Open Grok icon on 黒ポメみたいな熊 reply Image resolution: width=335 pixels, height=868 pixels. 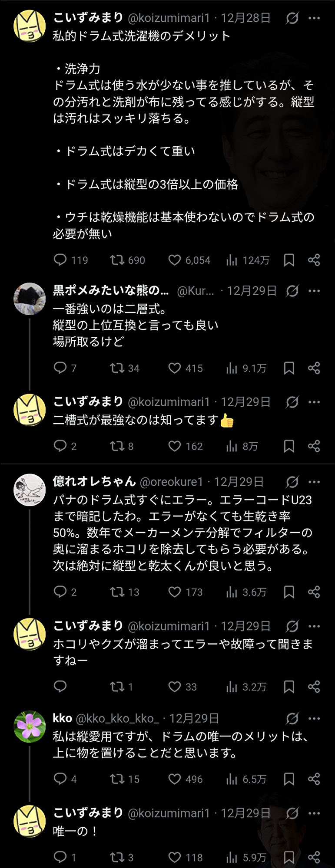point(292,291)
